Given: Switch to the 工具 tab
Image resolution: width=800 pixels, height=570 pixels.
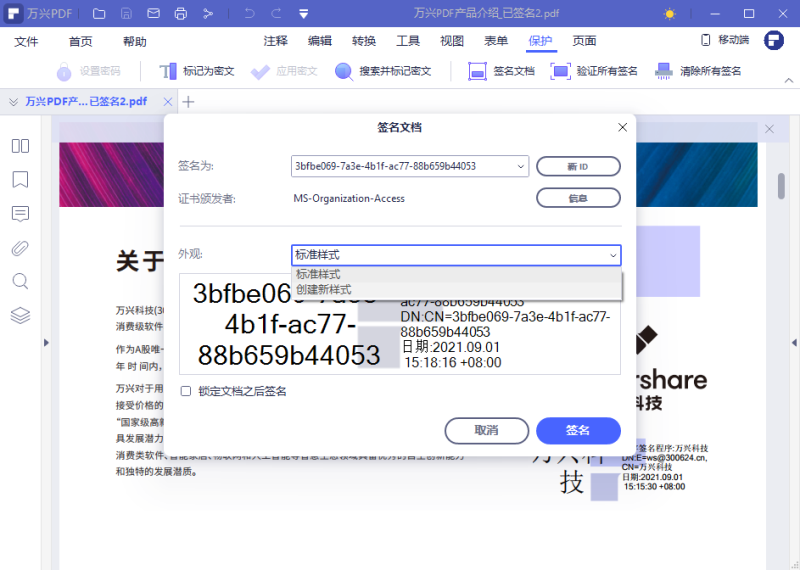Looking at the screenshot, I should (x=408, y=41).
